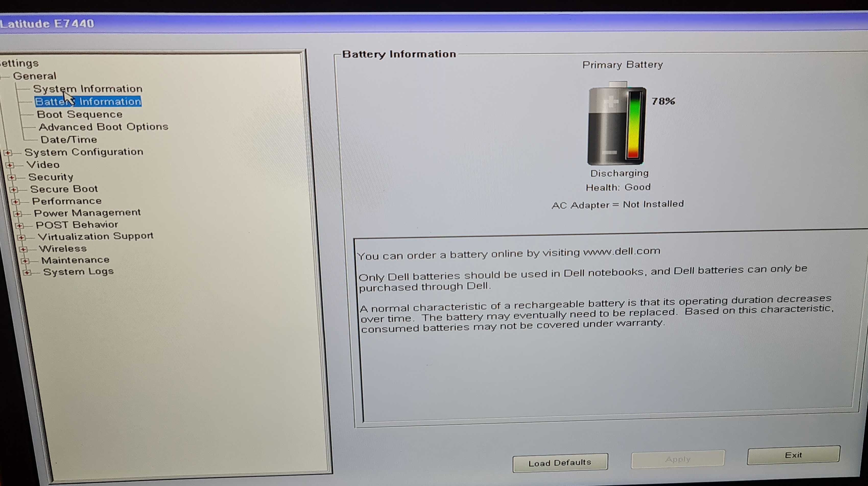Click the Load Defaults button
868x486 pixels.
click(x=560, y=463)
